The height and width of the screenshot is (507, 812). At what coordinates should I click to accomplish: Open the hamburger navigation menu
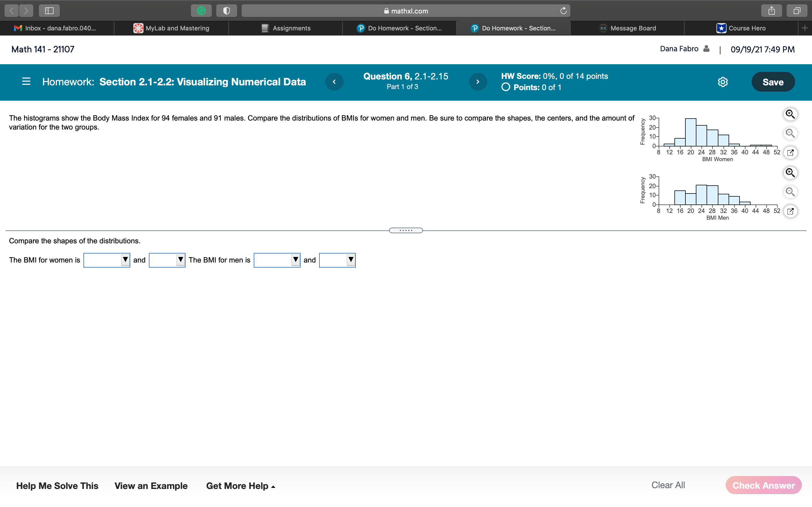coord(26,81)
